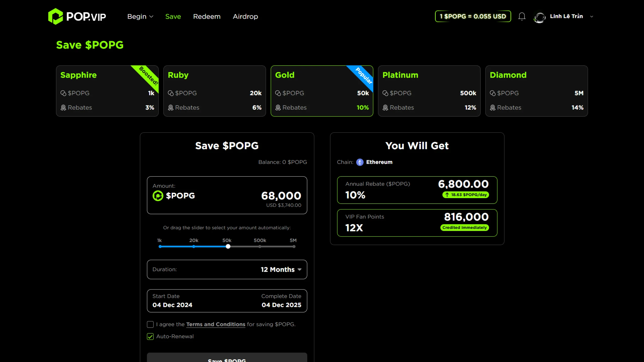Open the Airdrop page

(x=245, y=17)
